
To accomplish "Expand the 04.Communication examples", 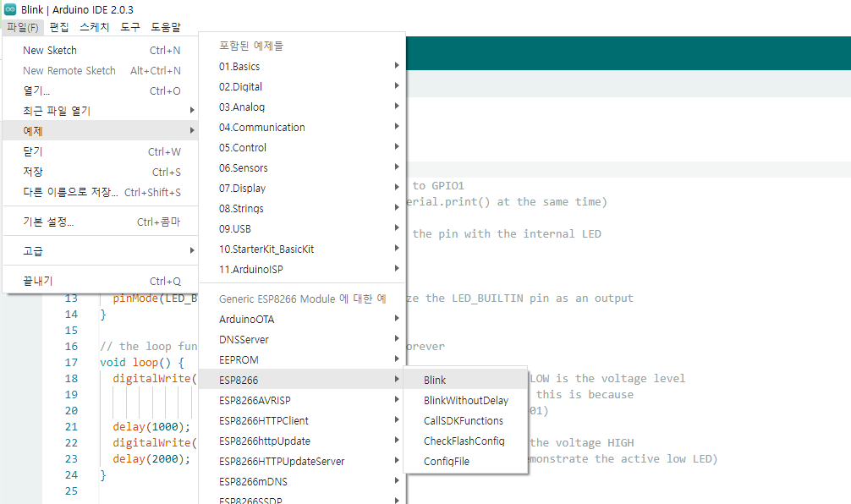I will click(302, 127).
